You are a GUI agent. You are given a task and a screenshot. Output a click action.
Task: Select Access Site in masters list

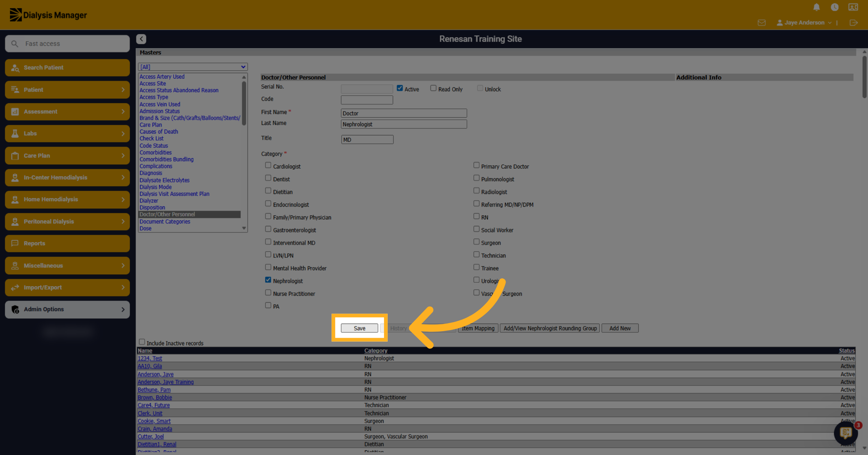coord(153,84)
